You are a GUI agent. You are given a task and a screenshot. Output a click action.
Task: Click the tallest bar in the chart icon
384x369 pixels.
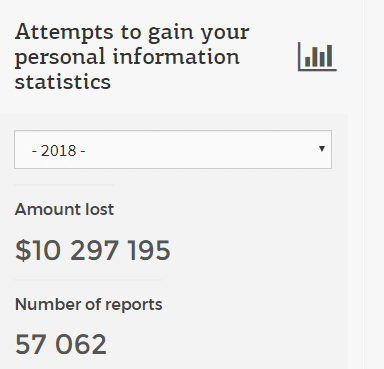(x=329, y=56)
